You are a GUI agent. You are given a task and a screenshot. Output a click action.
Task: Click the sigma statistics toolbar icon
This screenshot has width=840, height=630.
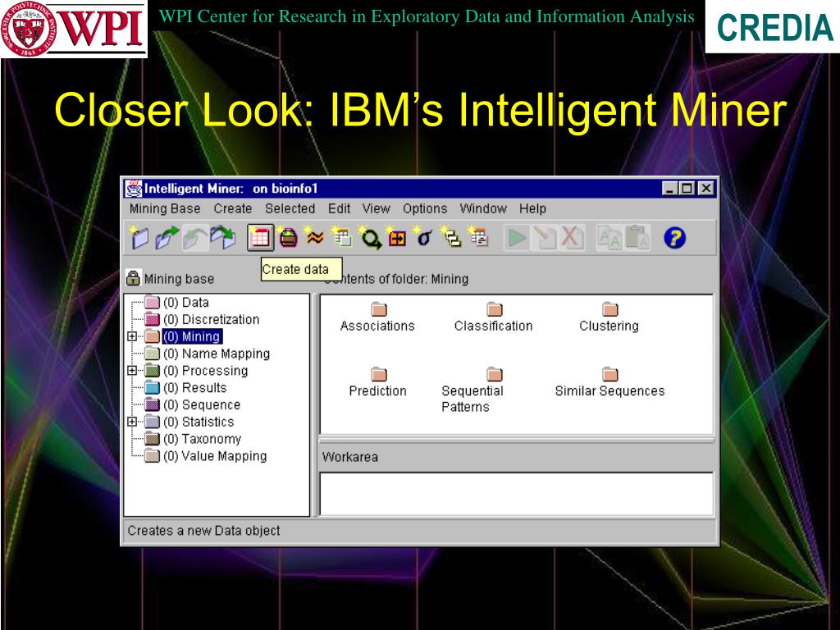point(424,237)
